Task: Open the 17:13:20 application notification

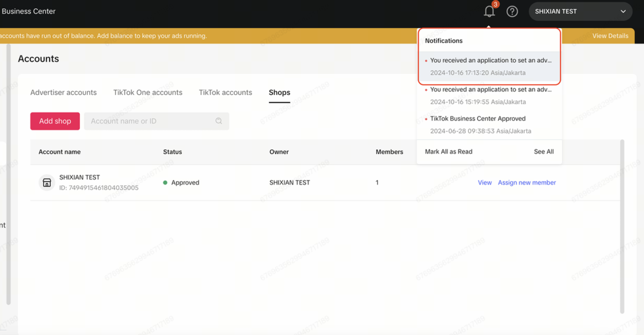Action: pyautogui.click(x=489, y=66)
